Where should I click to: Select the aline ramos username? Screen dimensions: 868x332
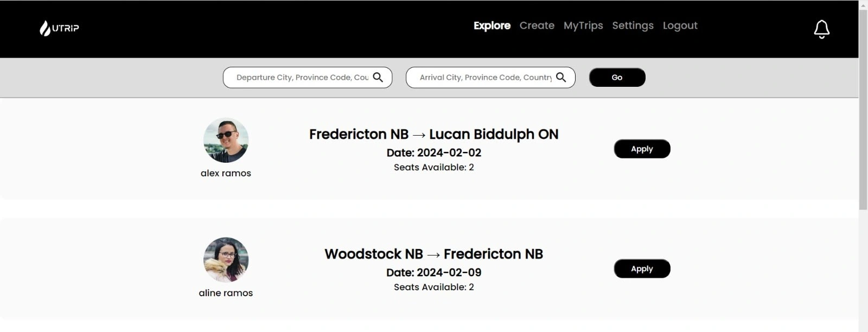[226, 293]
